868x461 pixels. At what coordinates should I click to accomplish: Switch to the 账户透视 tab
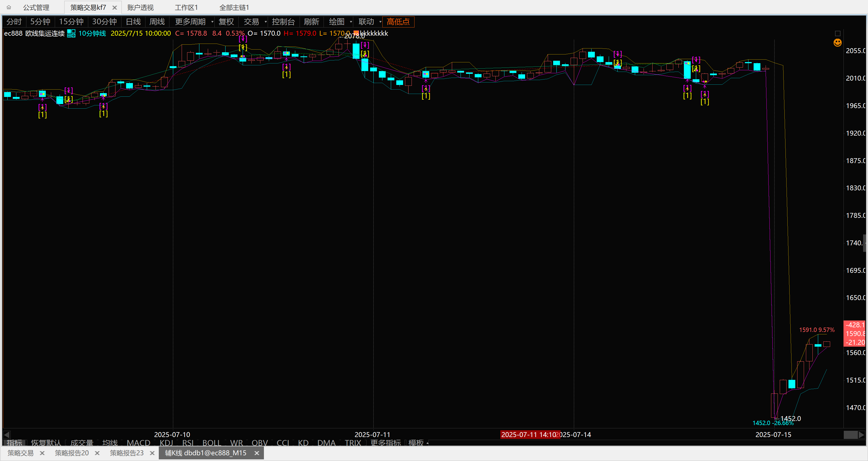tap(141, 7)
